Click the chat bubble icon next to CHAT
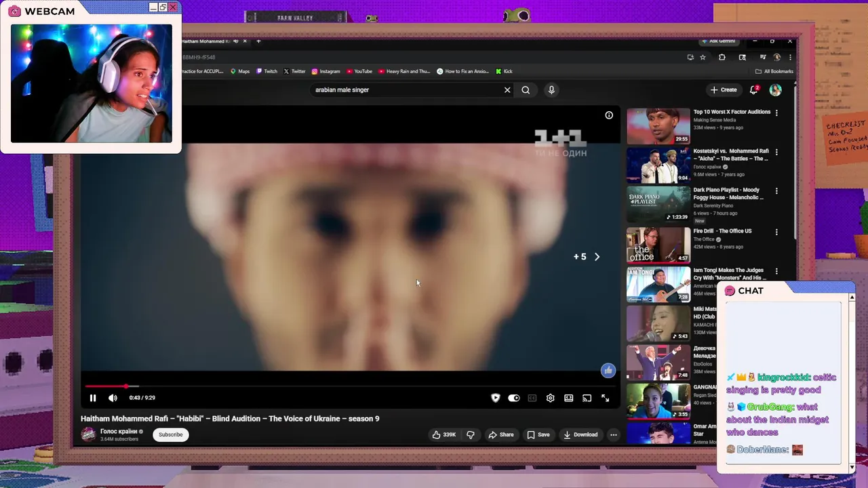This screenshot has height=488, width=868. pyautogui.click(x=730, y=291)
